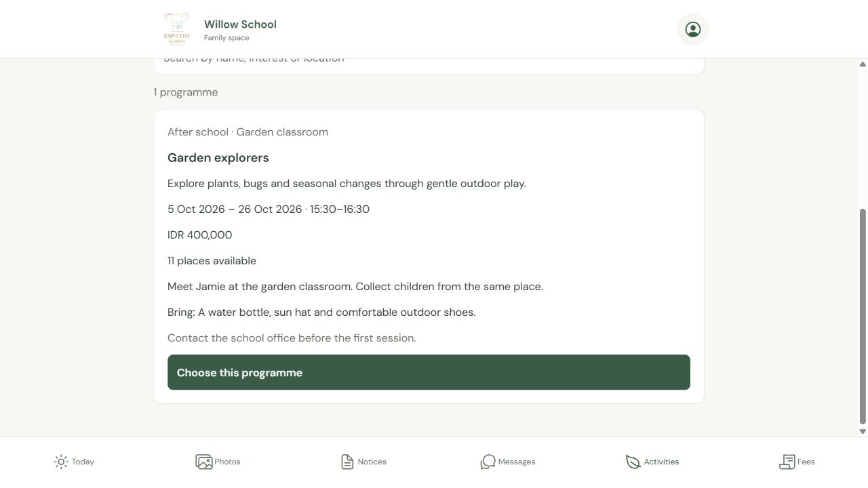Click the Willow School title
Viewport: 868px width, 488px height.
[240, 24]
